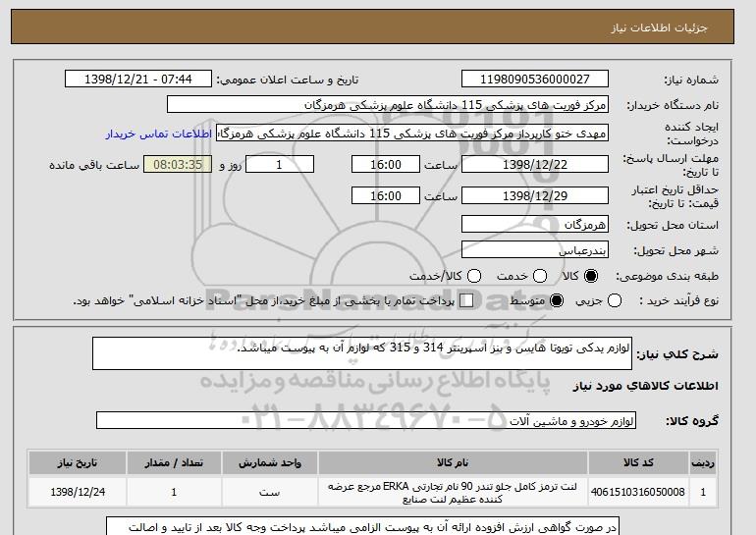756x535 pixels.
Task: Click price validity date 1398/12/29
Action: click(535, 195)
